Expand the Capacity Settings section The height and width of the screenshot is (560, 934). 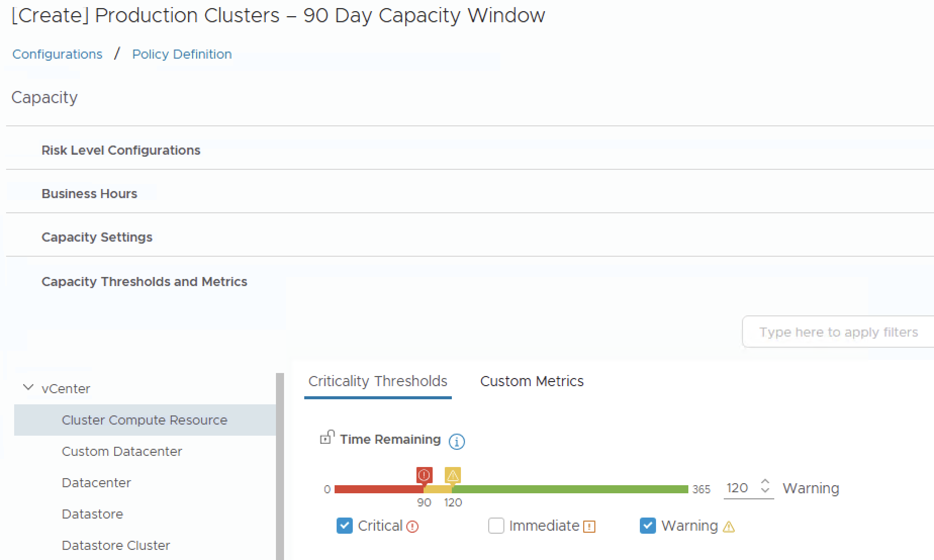(x=97, y=237)
